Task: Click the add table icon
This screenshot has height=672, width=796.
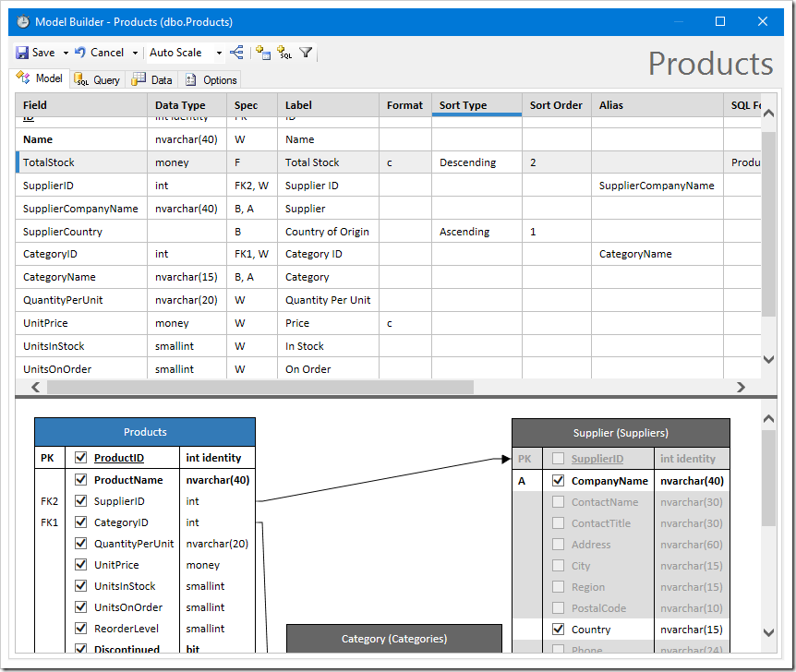Action: (263, 53)
